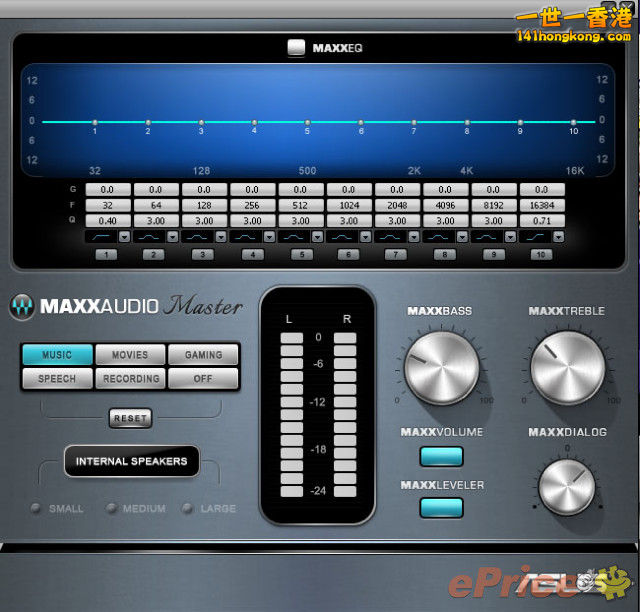Click the MaxxDialog knob
This screenshot has width=640, height=612.
(566, 487)
